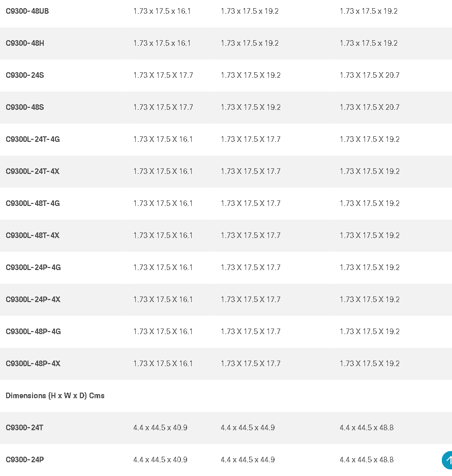This screenshot has width=452, height=476.
Task: Click the C9300L-48P-4X row label
Action: coord(33,364)
